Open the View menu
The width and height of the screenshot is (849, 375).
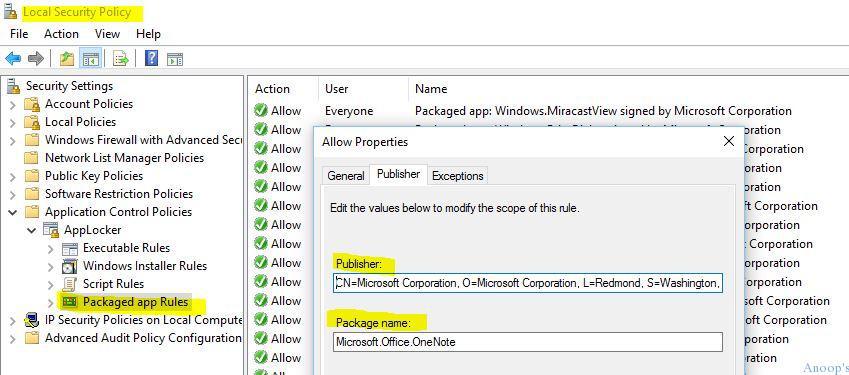click(x=107, y=34)
